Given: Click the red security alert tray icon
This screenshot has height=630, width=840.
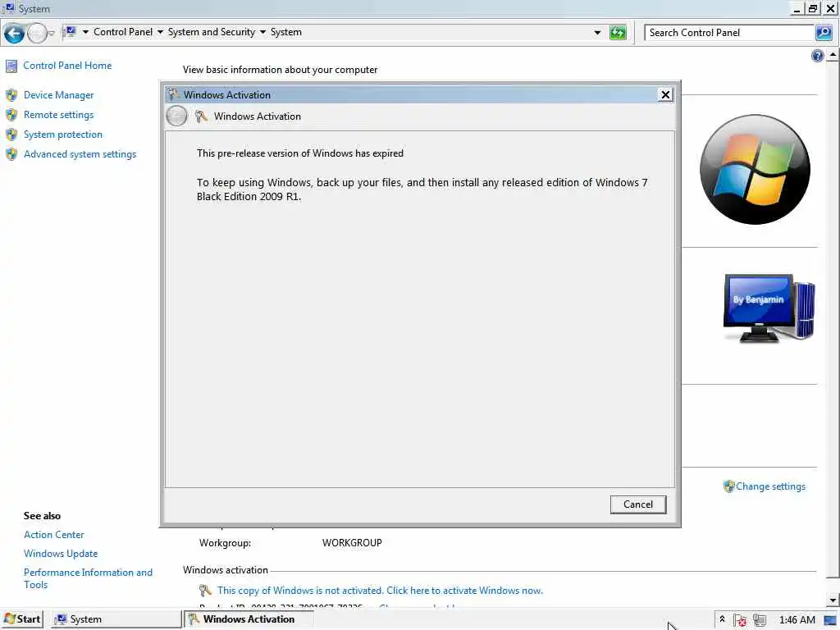Looking at the screenshot, I should [x=741, y=620].
